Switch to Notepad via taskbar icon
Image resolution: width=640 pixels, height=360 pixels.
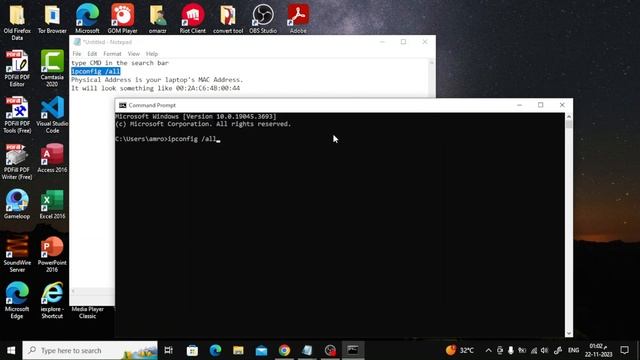pyautogui.click(x=307, y=350)
